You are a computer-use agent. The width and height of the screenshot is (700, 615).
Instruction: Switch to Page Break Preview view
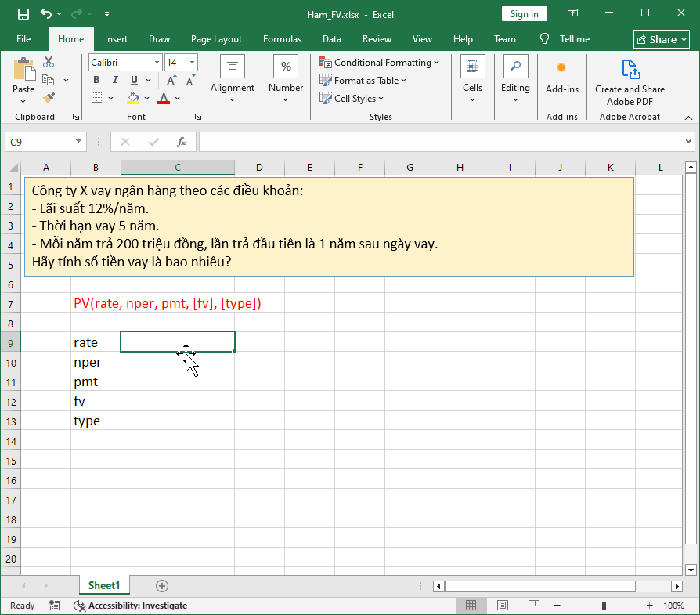coord(533,605)
